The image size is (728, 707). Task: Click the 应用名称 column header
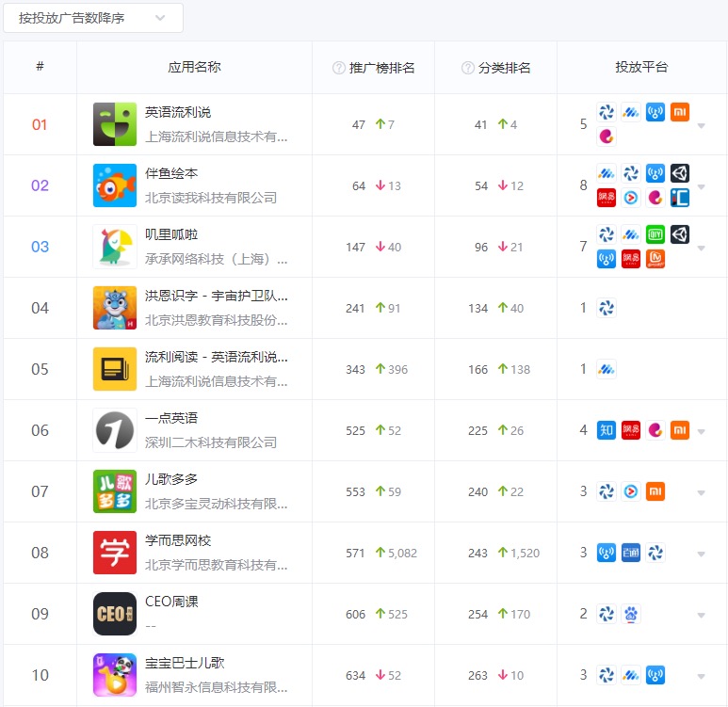tap(195, 68)
